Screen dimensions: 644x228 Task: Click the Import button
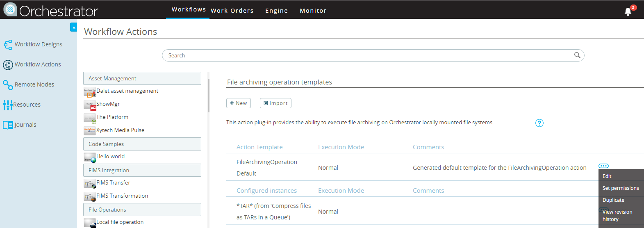[275, 103]
